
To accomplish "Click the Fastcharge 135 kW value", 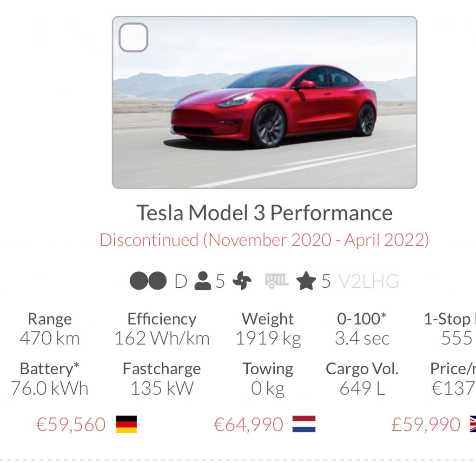I will [x=162, y=388].
